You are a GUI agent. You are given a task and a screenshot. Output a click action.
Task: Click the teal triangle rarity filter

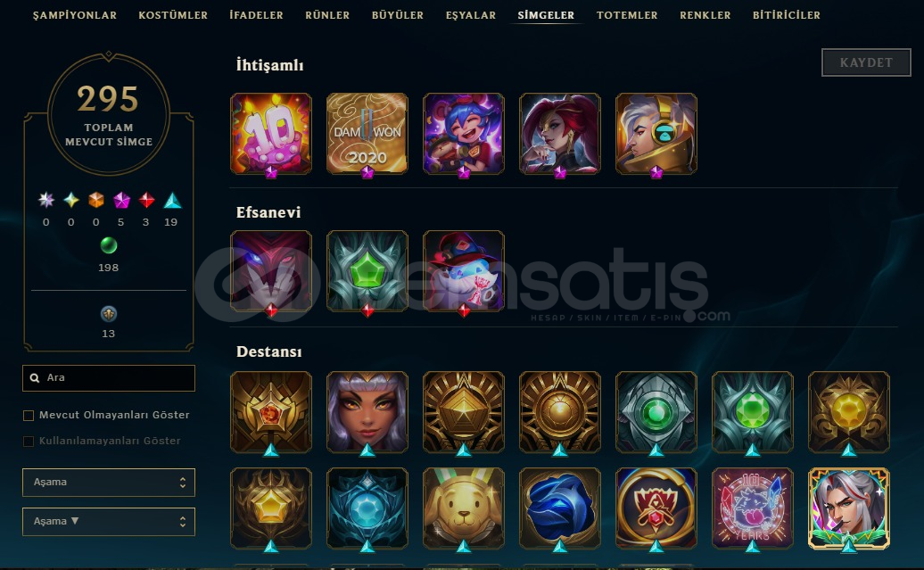click(172, 201)
